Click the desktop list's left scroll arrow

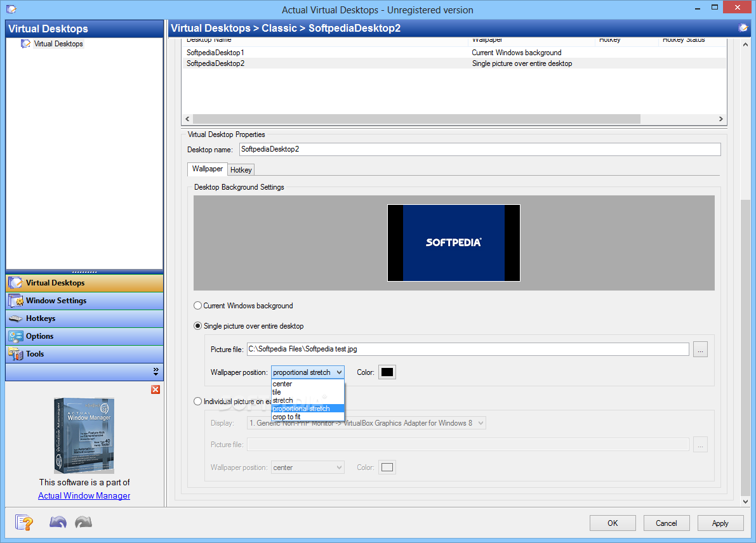(x=187, y=119)
